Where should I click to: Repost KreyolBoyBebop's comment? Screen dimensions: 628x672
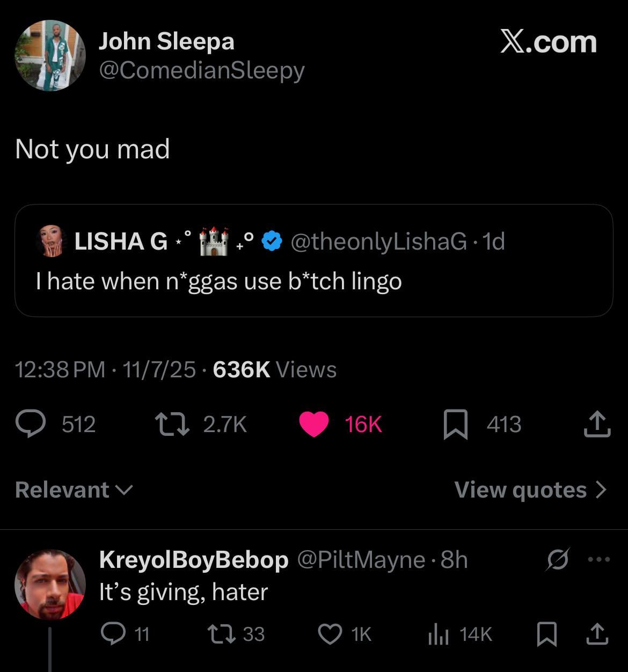click(x=221, y=634)
